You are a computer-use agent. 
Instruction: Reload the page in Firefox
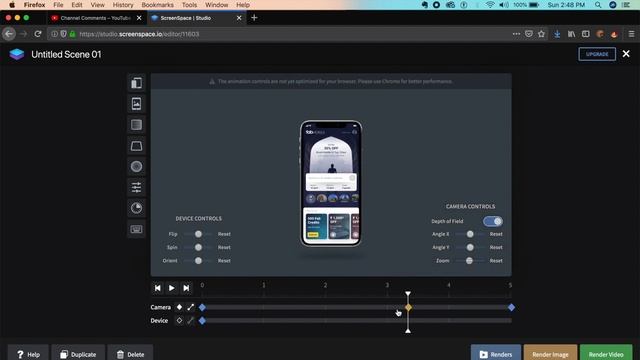tap(38, 34)
